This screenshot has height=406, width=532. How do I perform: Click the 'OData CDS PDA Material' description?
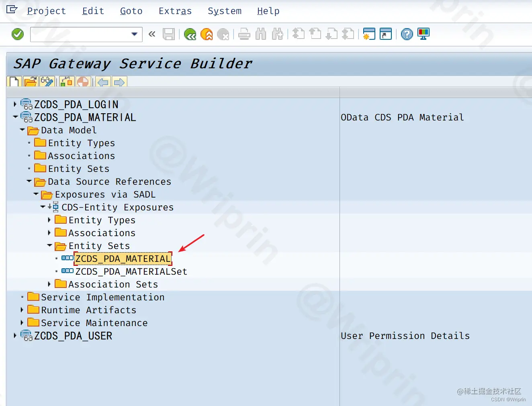tap(402, 117)
